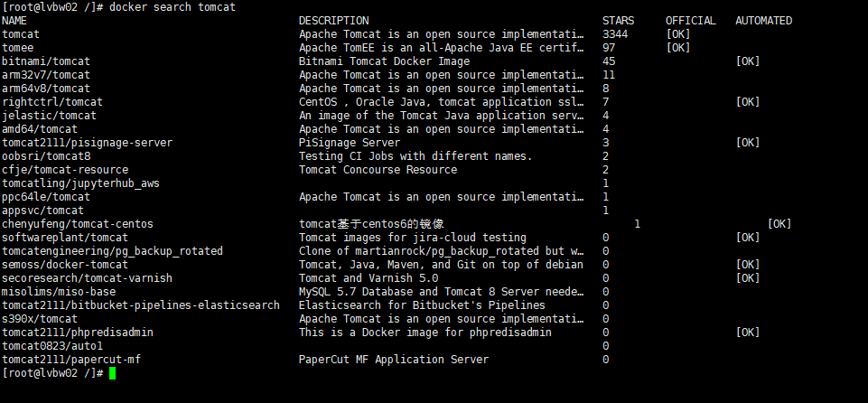The image size is (868, 403).
Task: Click AUTOMATED [OK] for chenyufeng/tomcat-centos
Action: tap(779, 224)
